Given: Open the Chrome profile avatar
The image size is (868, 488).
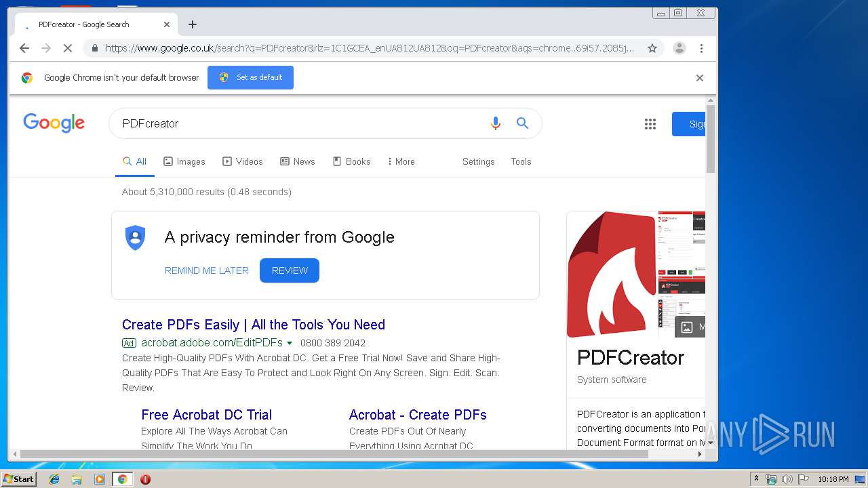Looking at the screenshot, I should (679, 48).
